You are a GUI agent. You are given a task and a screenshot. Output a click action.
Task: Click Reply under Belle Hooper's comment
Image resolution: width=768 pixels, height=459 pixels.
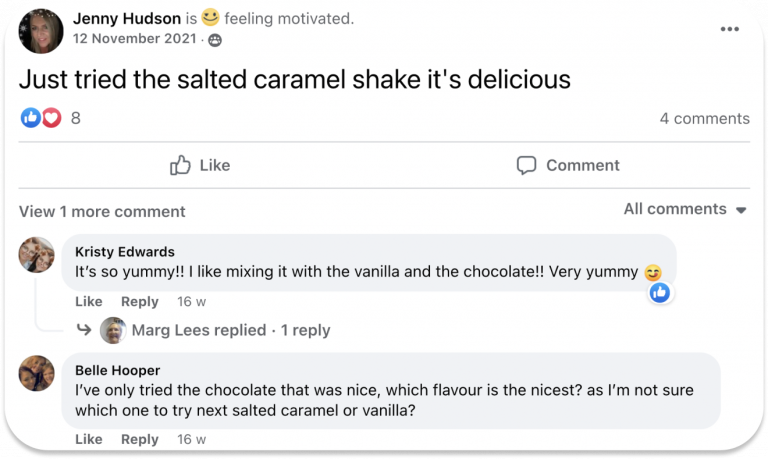pyautogui.click(x=140, y=439)
